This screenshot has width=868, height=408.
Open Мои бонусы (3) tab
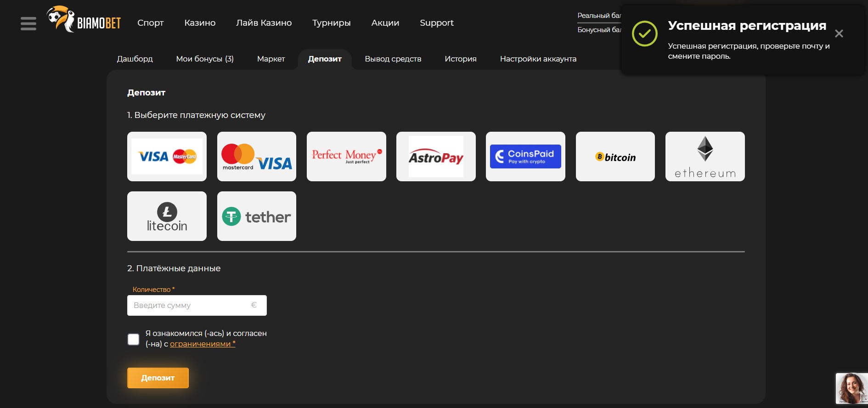(x=205, y=59)
